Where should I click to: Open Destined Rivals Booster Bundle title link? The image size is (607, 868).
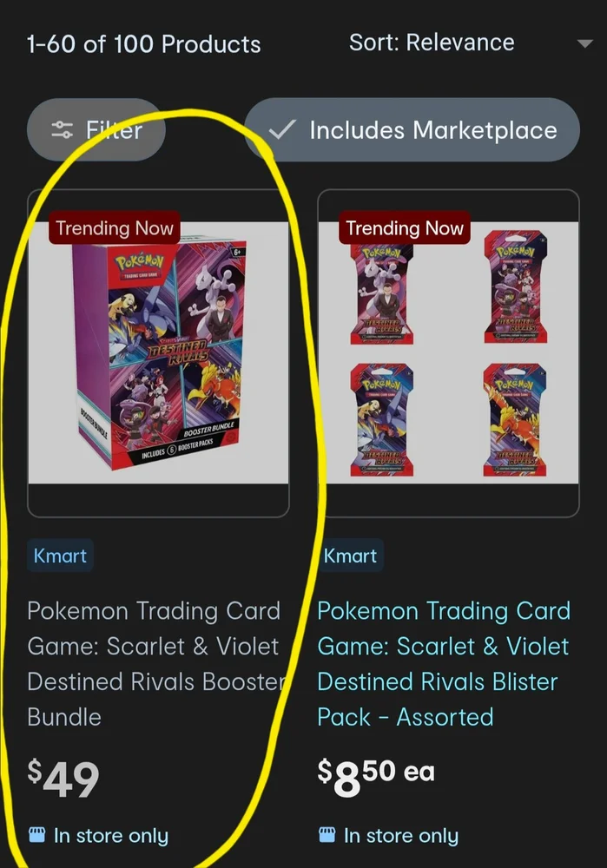click(155, 664)
